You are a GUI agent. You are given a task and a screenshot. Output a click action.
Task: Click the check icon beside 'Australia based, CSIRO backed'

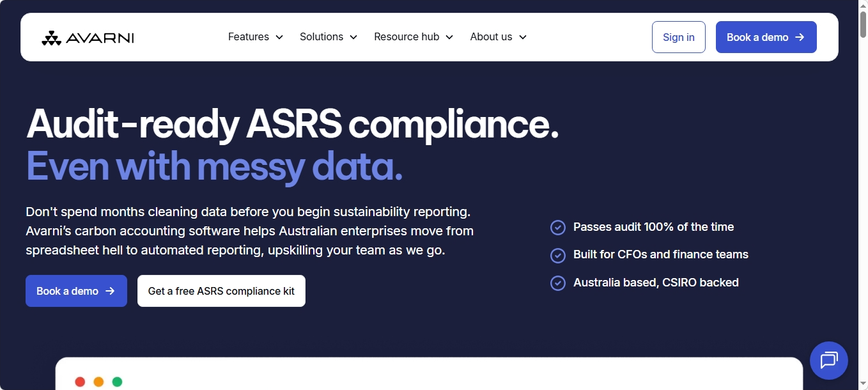558,283
